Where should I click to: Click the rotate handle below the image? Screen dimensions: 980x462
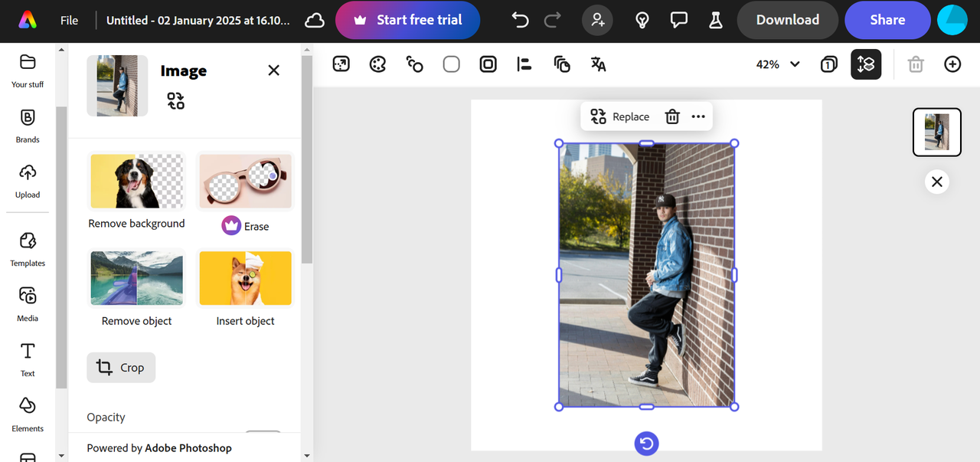pyautogui.click(x=647, y=443)
